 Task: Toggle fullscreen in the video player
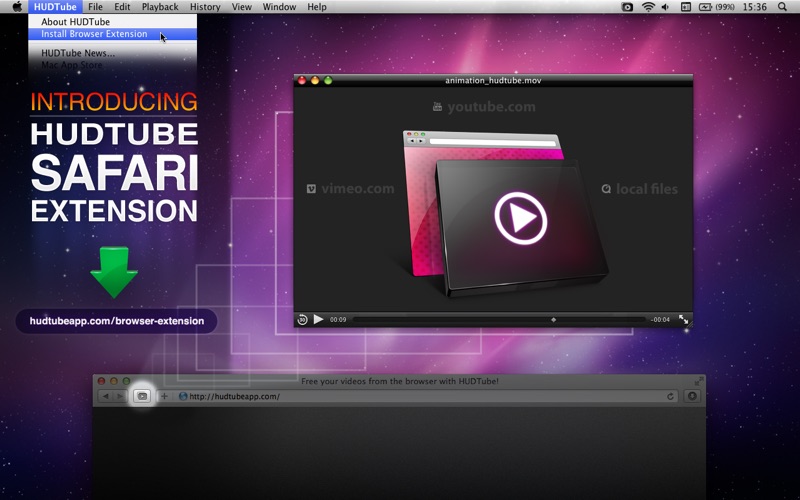click(684, 319)
